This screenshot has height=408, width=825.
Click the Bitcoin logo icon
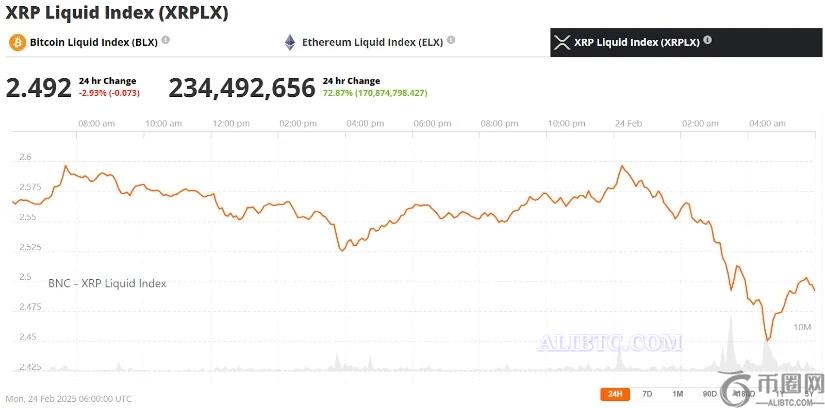[17, 43]
